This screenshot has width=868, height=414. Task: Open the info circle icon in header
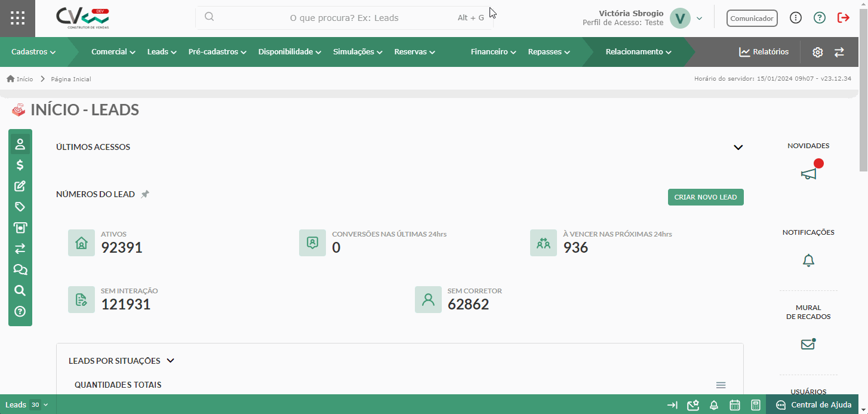(x=796, y=18)
